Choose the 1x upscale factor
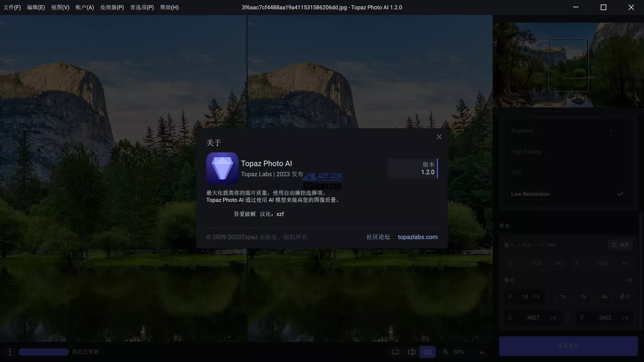 563,297
